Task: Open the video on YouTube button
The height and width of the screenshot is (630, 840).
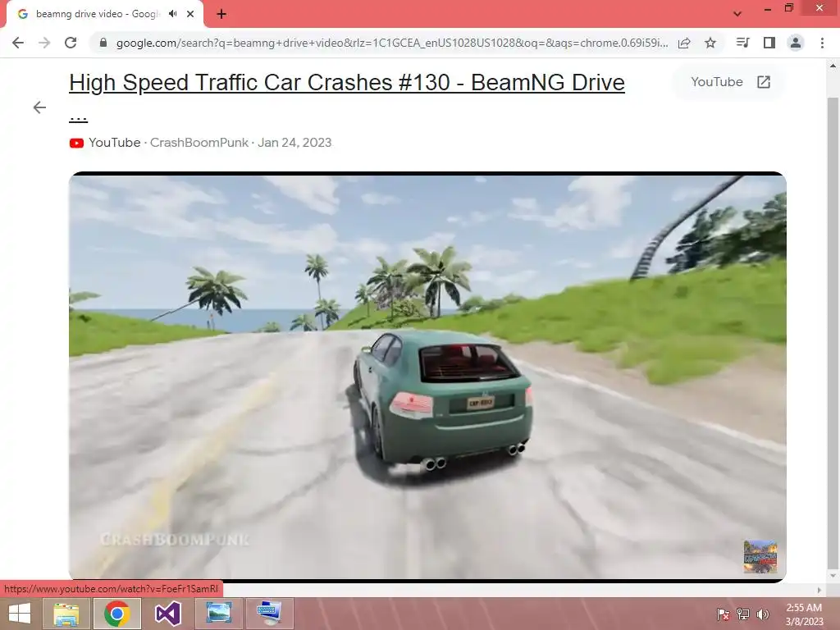Action: click(x=729, y=82)
